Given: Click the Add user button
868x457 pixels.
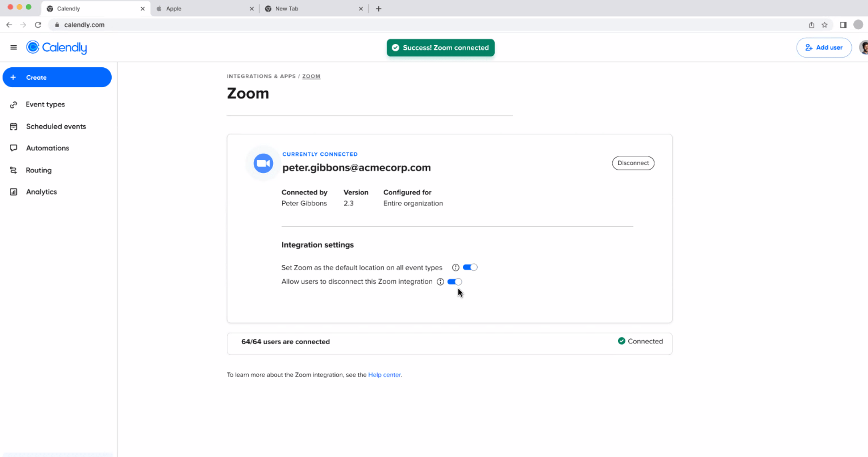Looking at the screenshot, I should point(824,47).
